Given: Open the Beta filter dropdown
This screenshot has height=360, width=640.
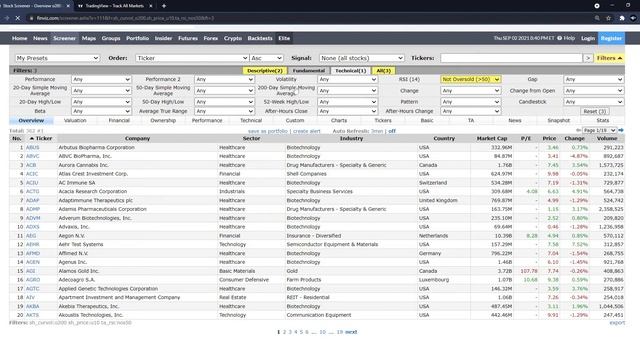Looking at the screenshot, I should tap(101, 111).
